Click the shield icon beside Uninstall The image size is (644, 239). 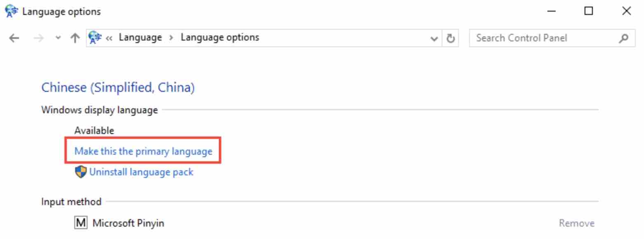(81, 172)
